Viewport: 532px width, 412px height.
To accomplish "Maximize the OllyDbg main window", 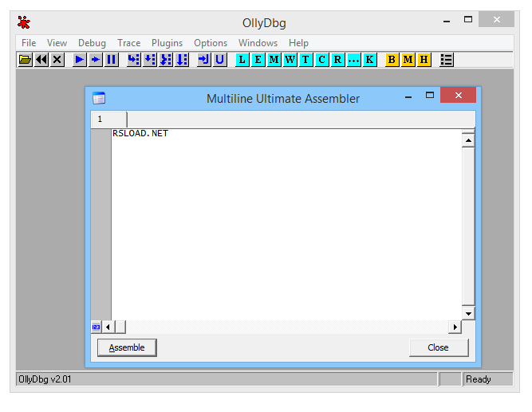I will [x=468, y=20].
